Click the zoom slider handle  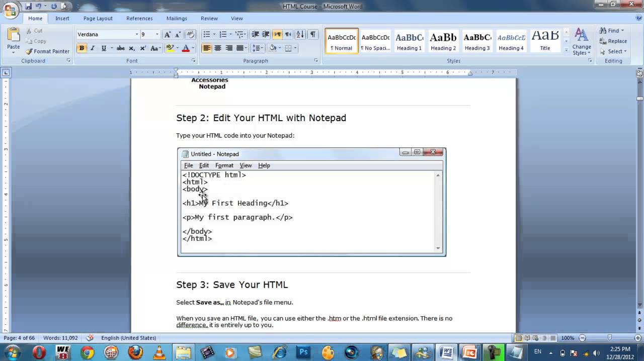pos(609,338)
